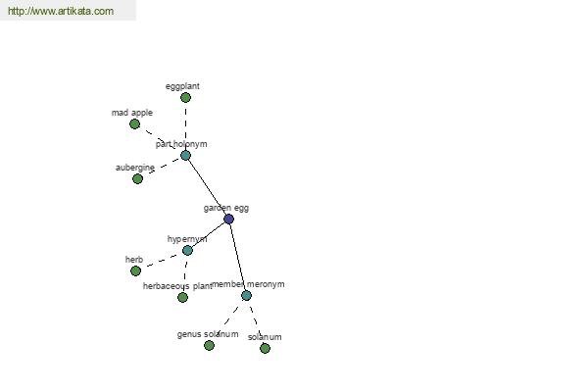Click the green eggplant node circle

tap(185, 97)
